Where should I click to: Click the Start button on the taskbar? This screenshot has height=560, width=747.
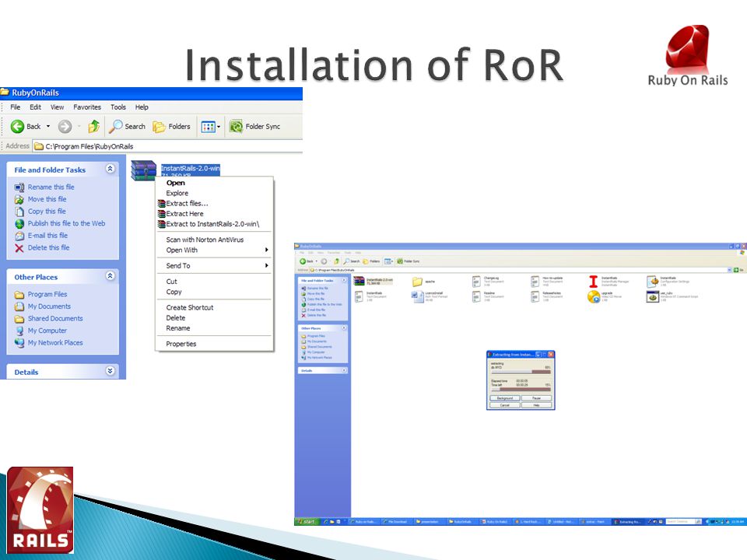[x=307, y=522]
